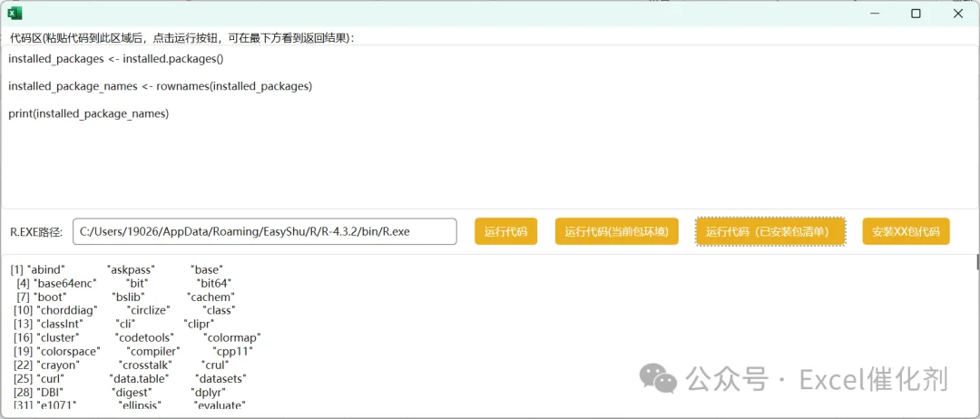The width and height of the screenshot is (980, 419).
Task: Click "circlize" in the output
Action: (150, 310)
